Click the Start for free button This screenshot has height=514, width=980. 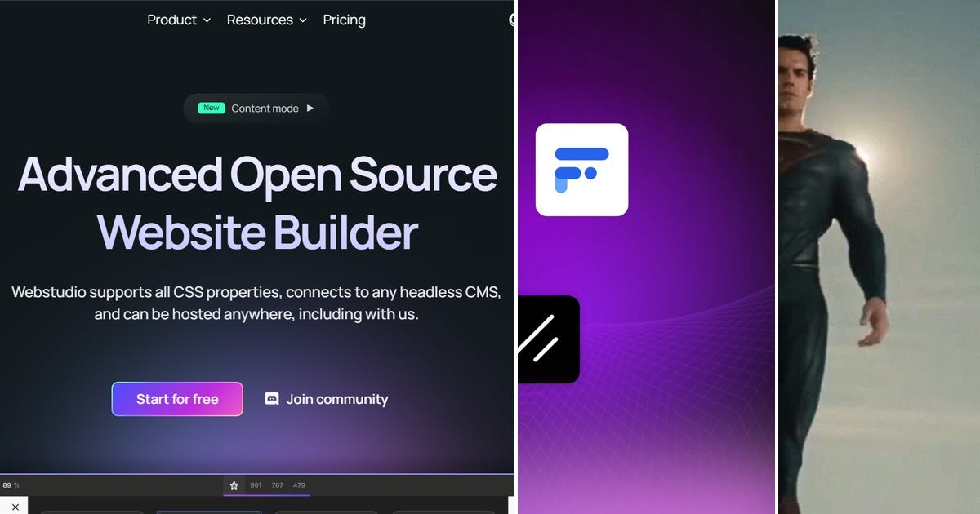177,399
